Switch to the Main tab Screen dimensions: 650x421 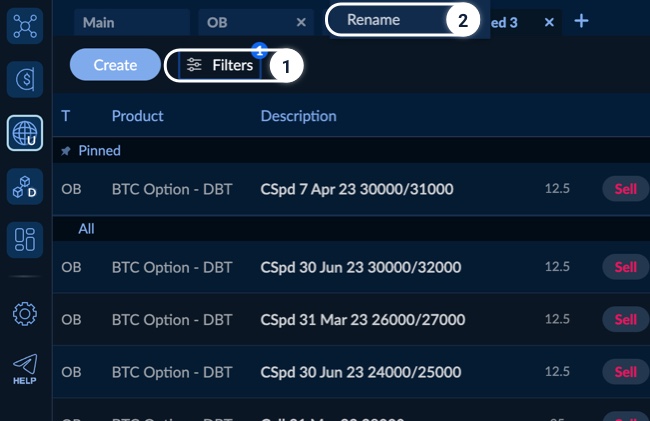(x=130, y=22)
